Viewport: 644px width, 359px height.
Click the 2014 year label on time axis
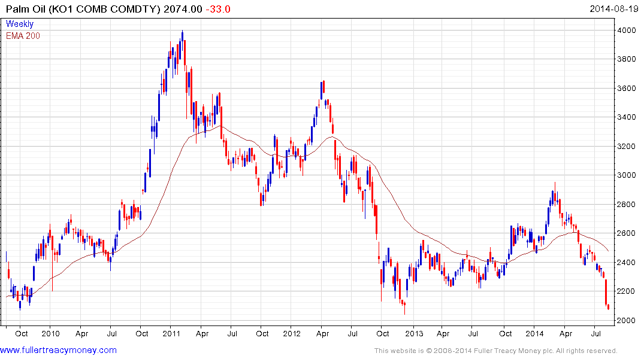coord(534,333)
